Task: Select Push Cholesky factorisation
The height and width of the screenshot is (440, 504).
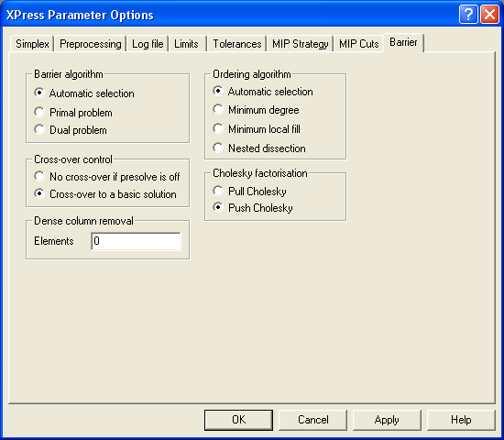Action: (x=253, y=208)
